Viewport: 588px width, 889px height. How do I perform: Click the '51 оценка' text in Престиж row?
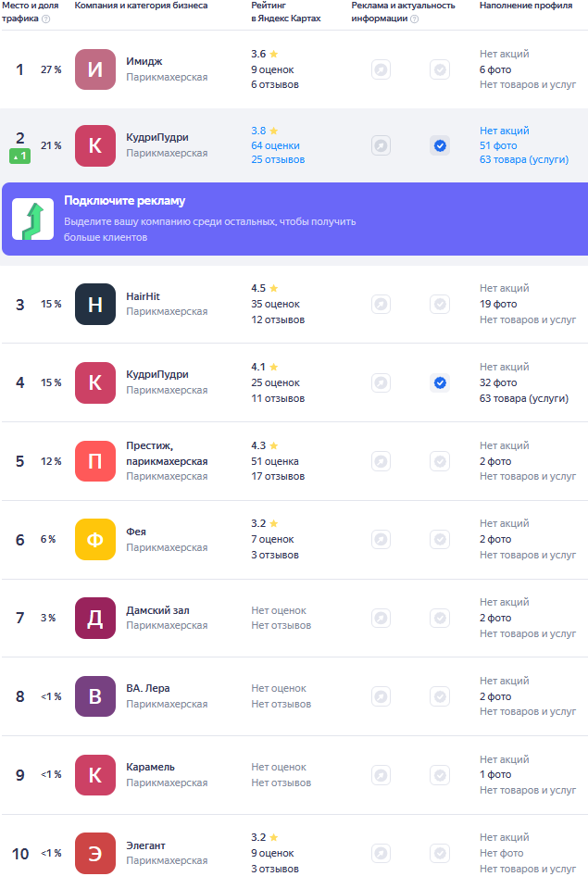[x=274, y=461]
